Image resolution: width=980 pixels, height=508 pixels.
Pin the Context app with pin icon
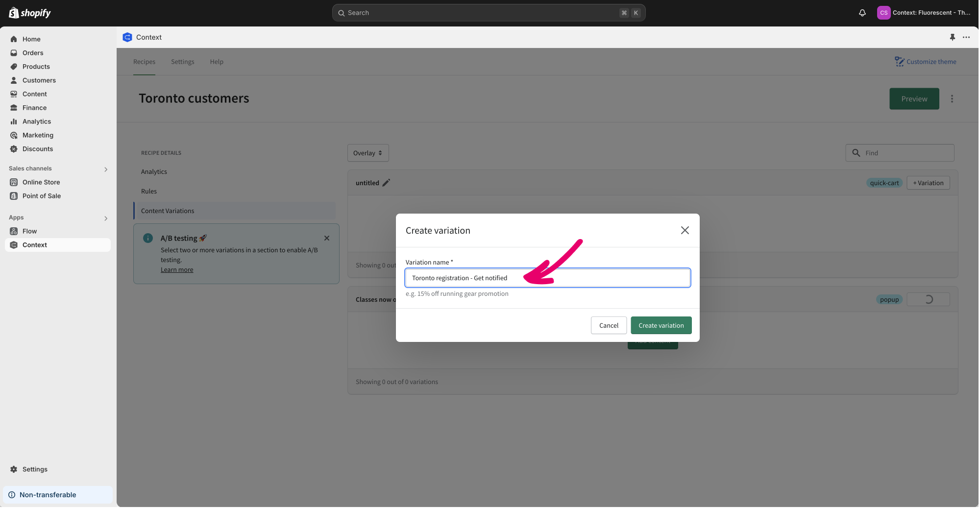point(952,37)
